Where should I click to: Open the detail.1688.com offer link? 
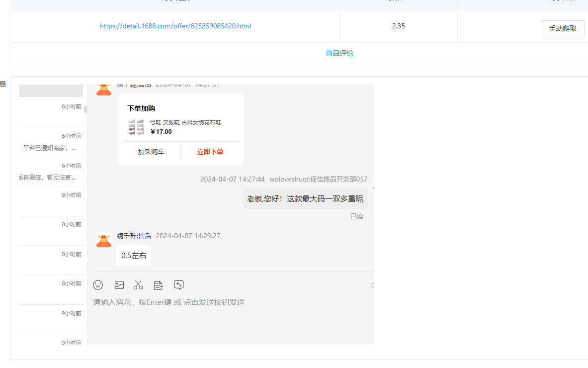[175, 26]
